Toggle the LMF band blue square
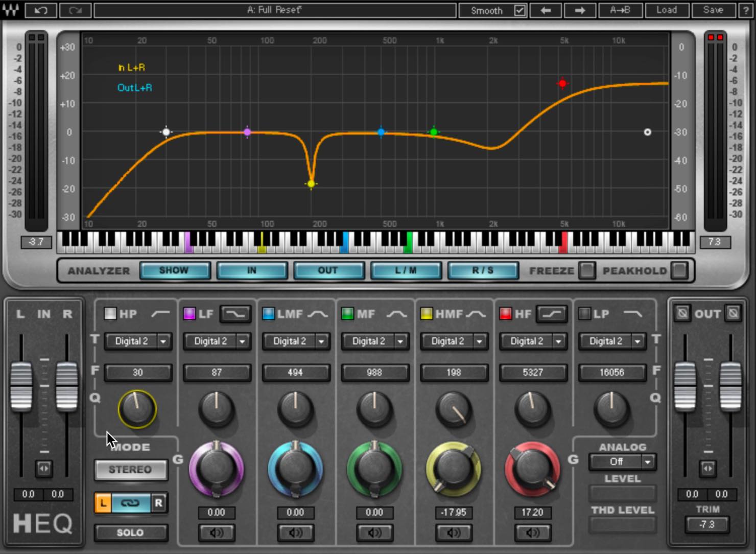This screenshot has width=756, height=554. [268, 314]
